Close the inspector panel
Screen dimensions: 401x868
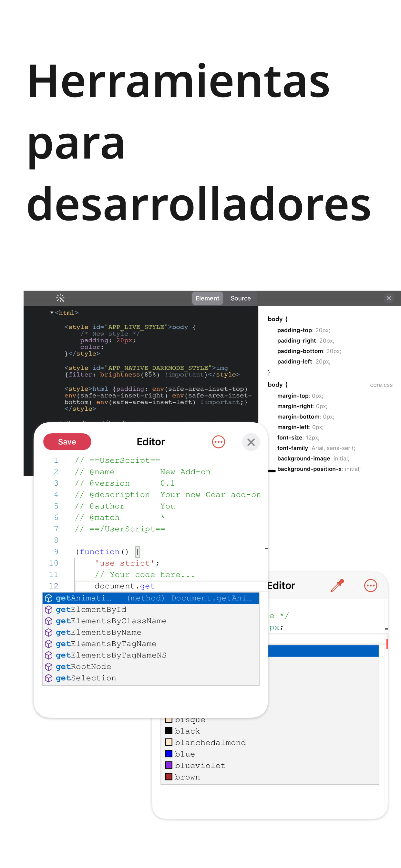tap(388, 298)
